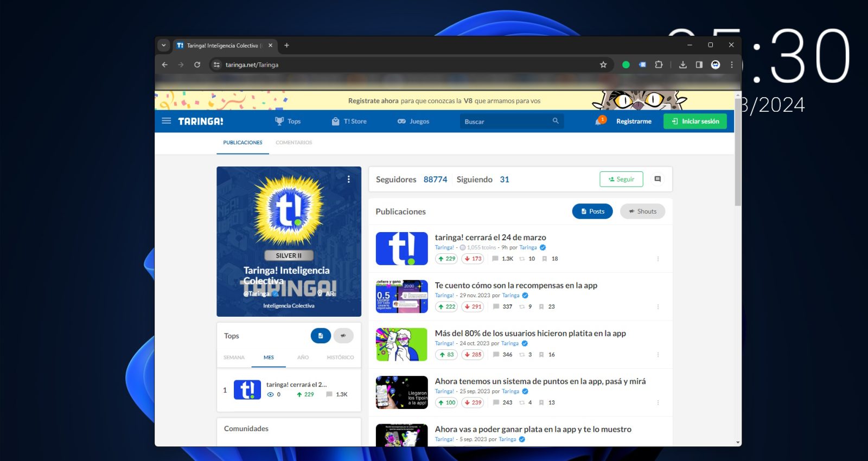
Task: Click the Seguir follow button
Action: (621, 179)
